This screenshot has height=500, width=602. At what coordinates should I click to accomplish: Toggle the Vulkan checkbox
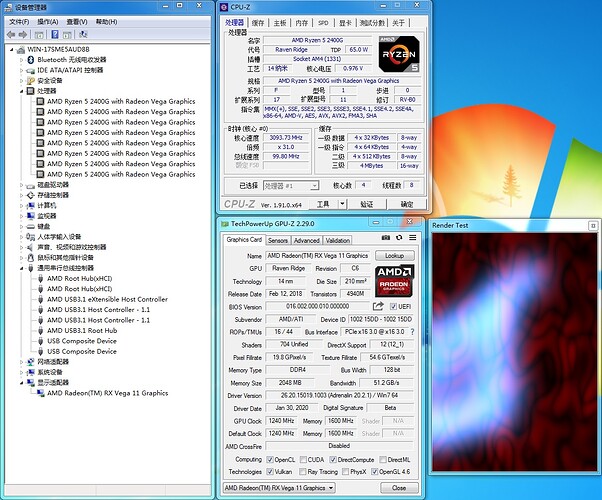click(270, 472)
